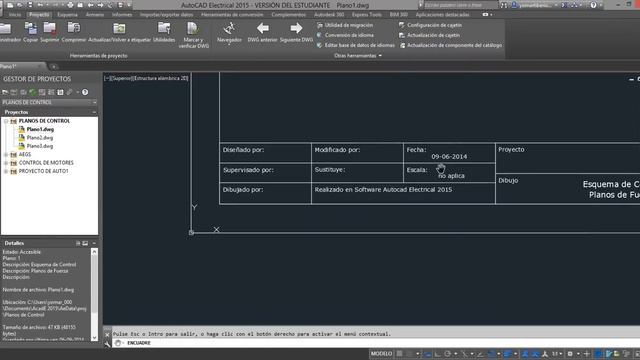The image size is (640, 360).
Task: Open the Complementos ribbon tab
Action: pyautogui.click(x=288, y=15)
